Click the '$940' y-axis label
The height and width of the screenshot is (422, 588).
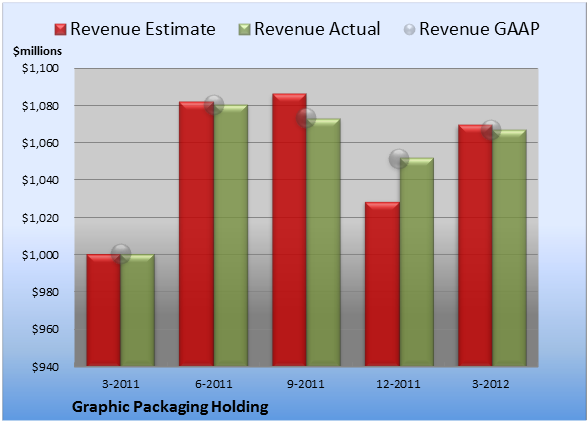(45, 366)
